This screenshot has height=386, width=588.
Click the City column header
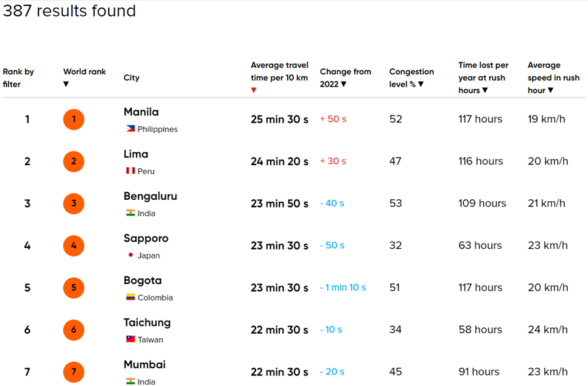[131, 78]
